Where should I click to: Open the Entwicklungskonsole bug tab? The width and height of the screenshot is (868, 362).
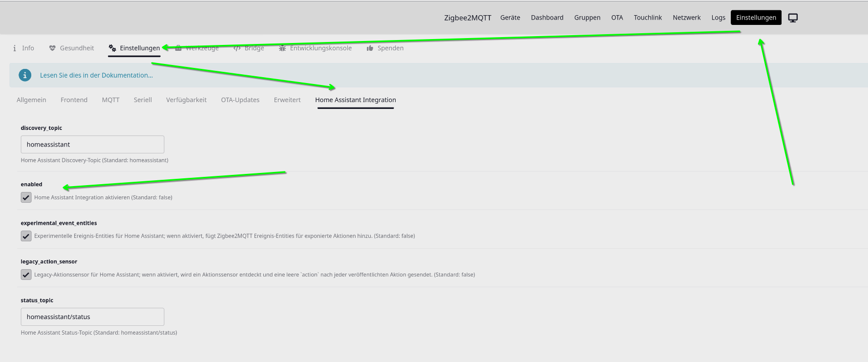coord(315,48)
